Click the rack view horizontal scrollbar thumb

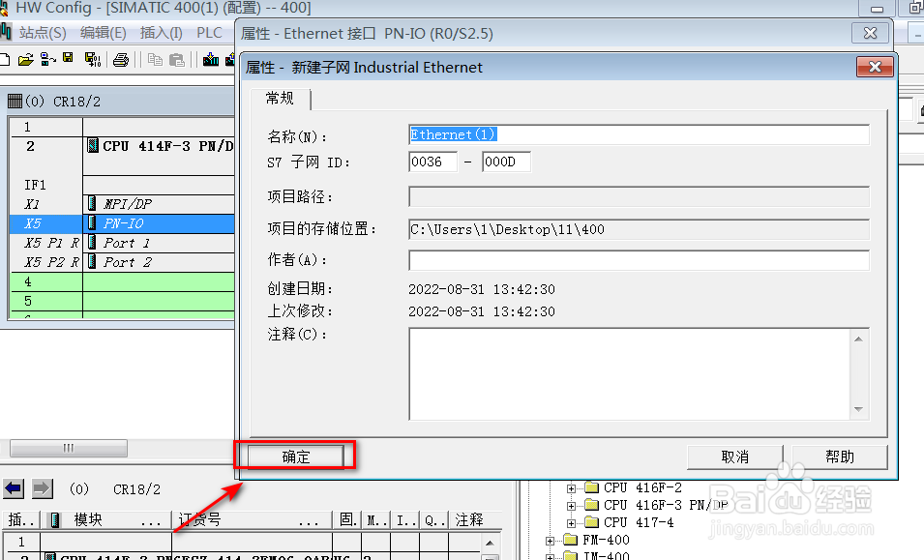point(69,448)
